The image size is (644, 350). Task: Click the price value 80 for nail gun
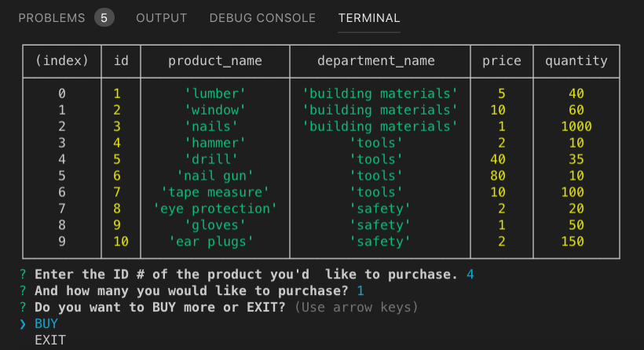click(x=497, y=176)
